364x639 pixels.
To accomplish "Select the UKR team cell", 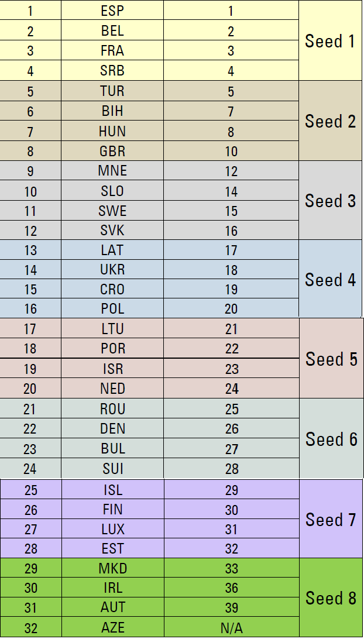I will (x=112, y=270).
